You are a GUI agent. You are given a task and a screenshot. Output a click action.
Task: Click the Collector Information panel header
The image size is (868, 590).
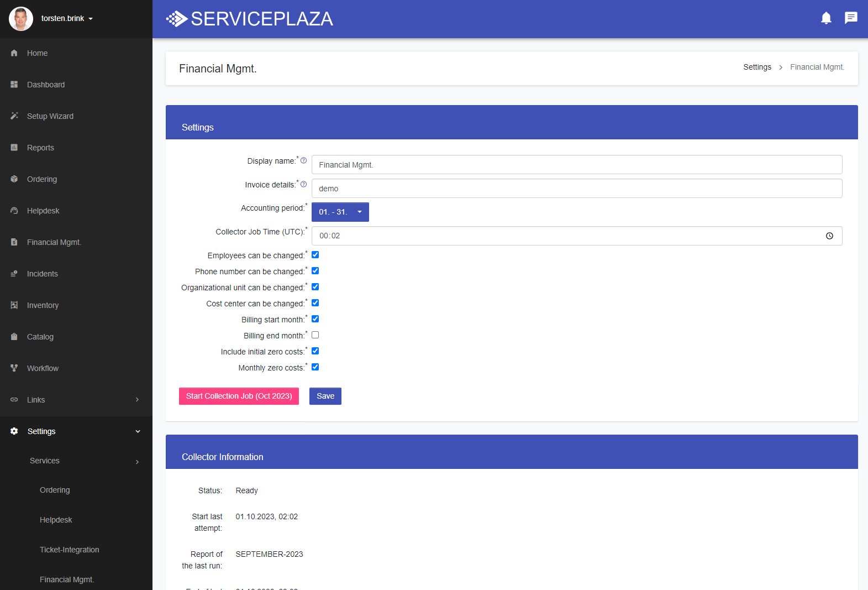coord(512,452)
